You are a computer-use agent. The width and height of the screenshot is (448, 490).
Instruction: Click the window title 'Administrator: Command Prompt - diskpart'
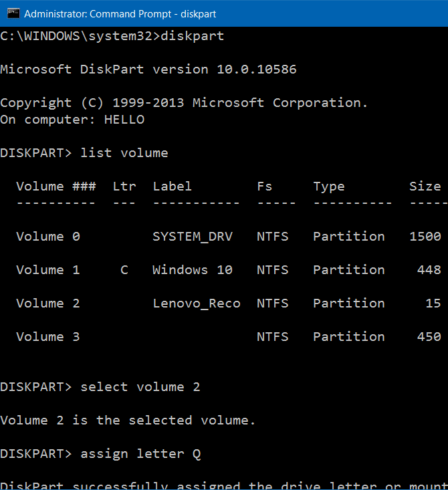point(120,14)
